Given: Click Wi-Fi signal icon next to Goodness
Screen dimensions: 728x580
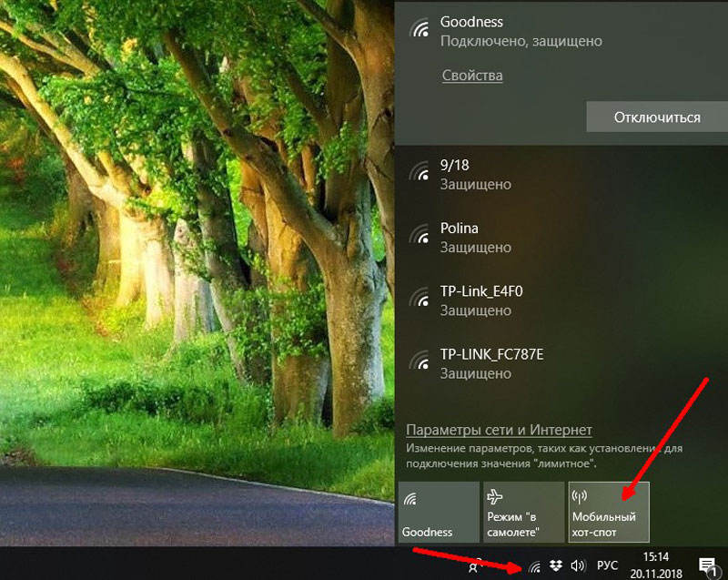Looking at the screenshot, I should pyautogui.click(x=420, y=28).
